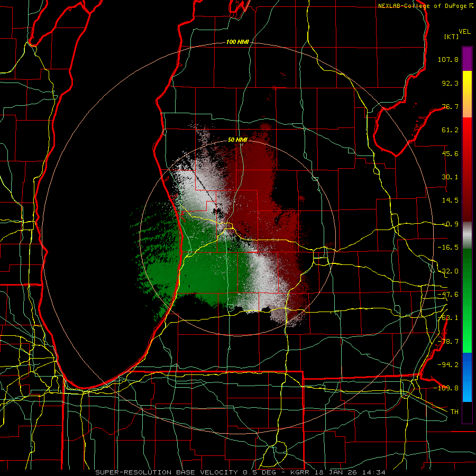Click the -32.0 legend value
This screenshot has height=476, width=476.
(x=448, y=271)
